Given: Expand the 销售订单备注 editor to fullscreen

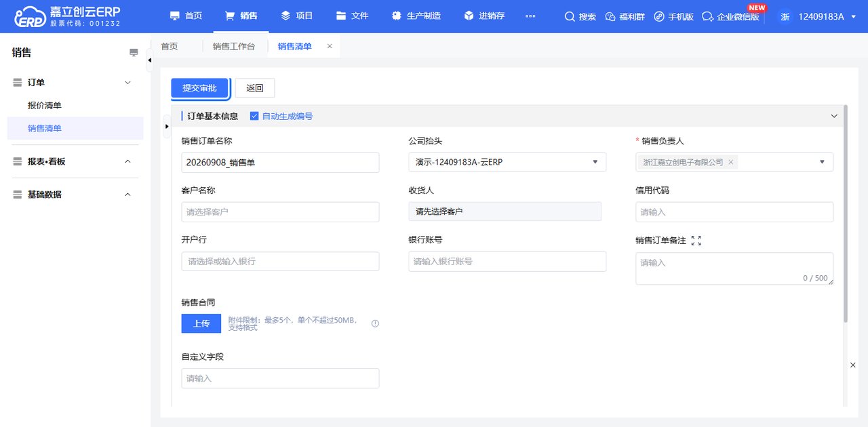Looking at the screenshot, I should coord(696,241).
